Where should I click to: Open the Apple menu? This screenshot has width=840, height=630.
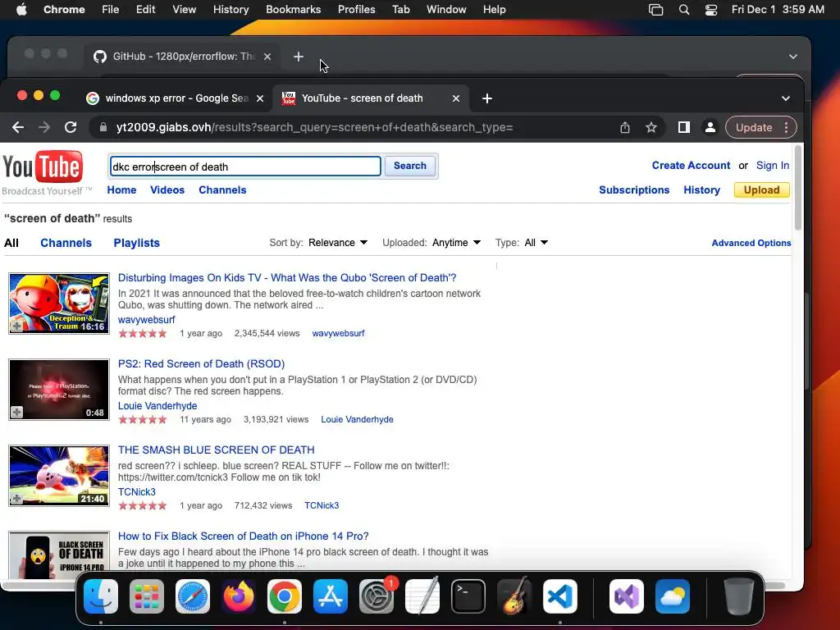pyautogui.click(x=21, y=10)
